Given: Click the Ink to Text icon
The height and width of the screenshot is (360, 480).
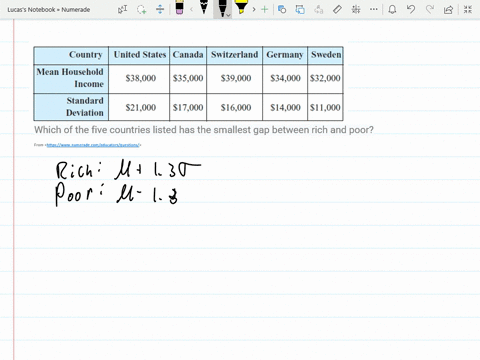Looking at the screenshot, I should [319, 9].
